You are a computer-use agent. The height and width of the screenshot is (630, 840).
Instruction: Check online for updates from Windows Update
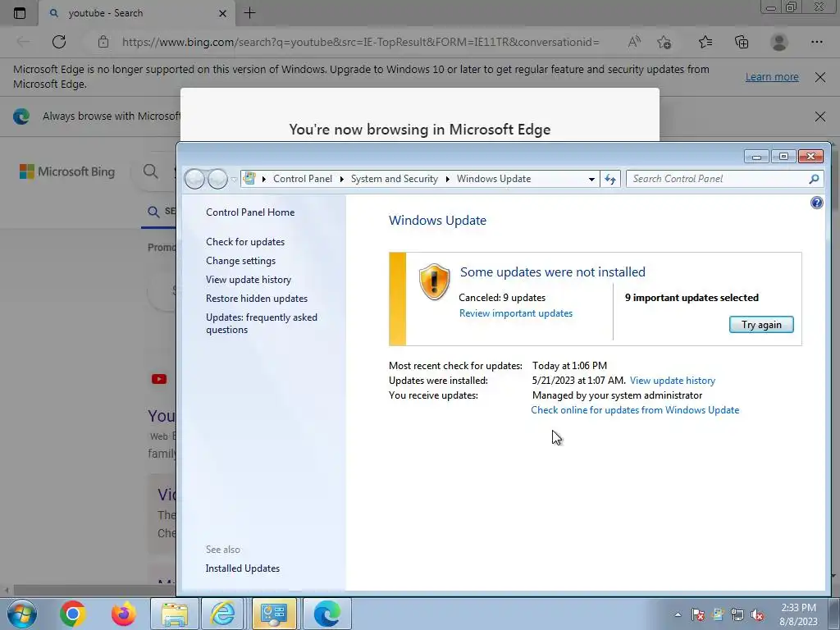(x=635, y=410)
